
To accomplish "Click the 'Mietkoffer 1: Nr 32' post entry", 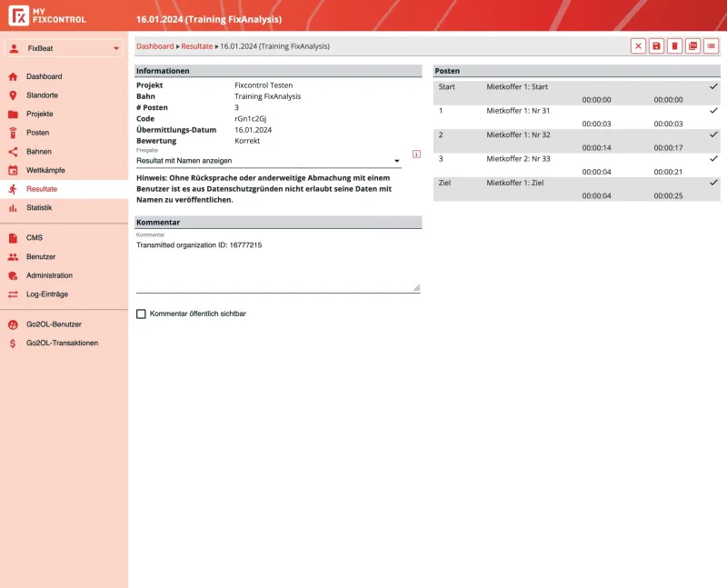I will pos(518,135).
